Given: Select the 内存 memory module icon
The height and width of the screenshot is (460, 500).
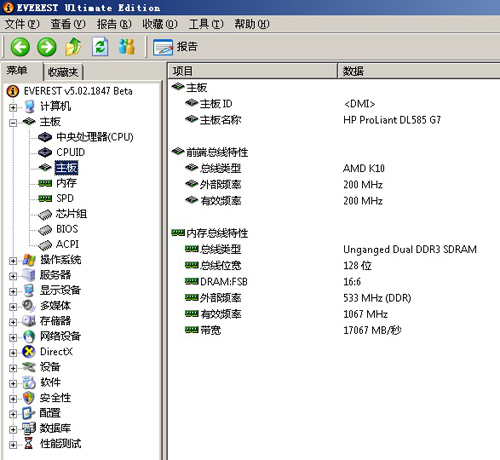Looking at the screenshot, I should pyautogui.click(x=45, y=183).
